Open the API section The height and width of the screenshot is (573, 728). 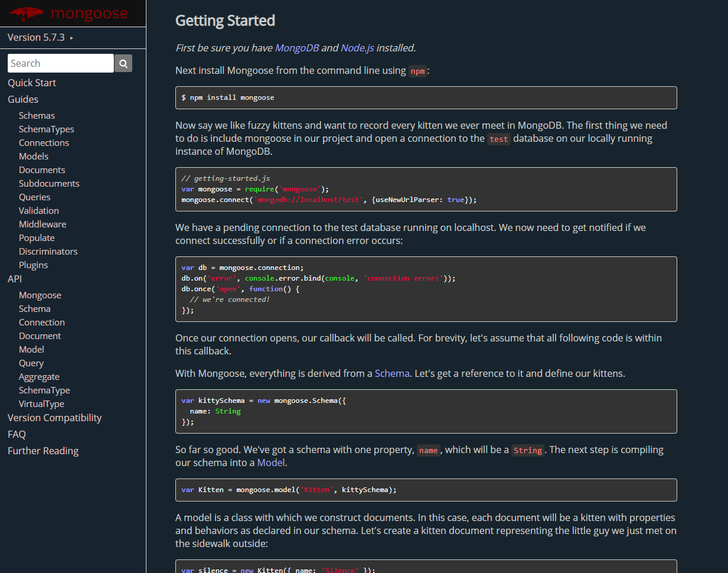(15, 279)
